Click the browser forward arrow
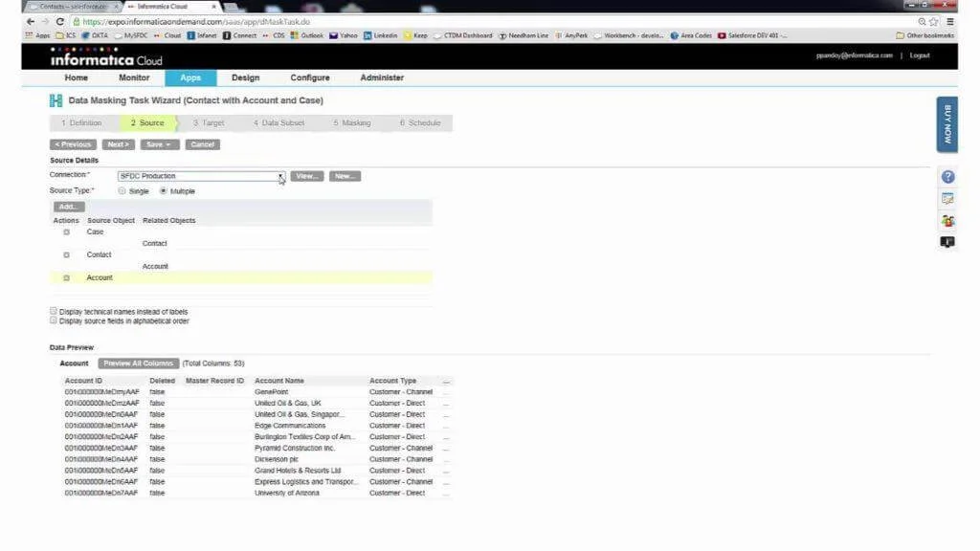 [45, 21]
